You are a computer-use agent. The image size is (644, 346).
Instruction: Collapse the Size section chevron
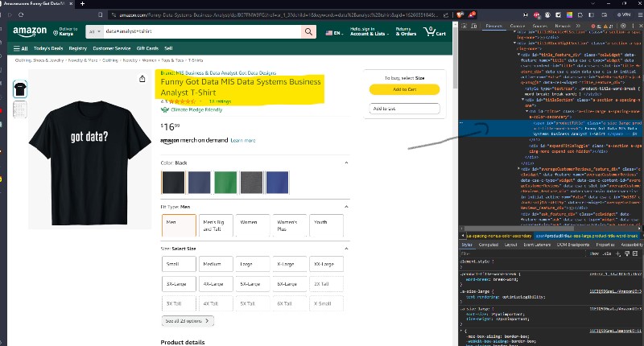pos(346,249)
